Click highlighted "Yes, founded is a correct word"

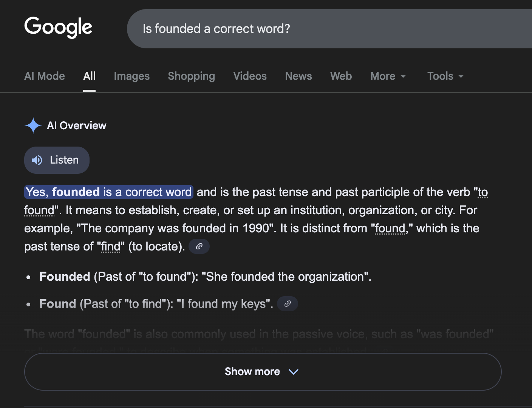(109, 192)
